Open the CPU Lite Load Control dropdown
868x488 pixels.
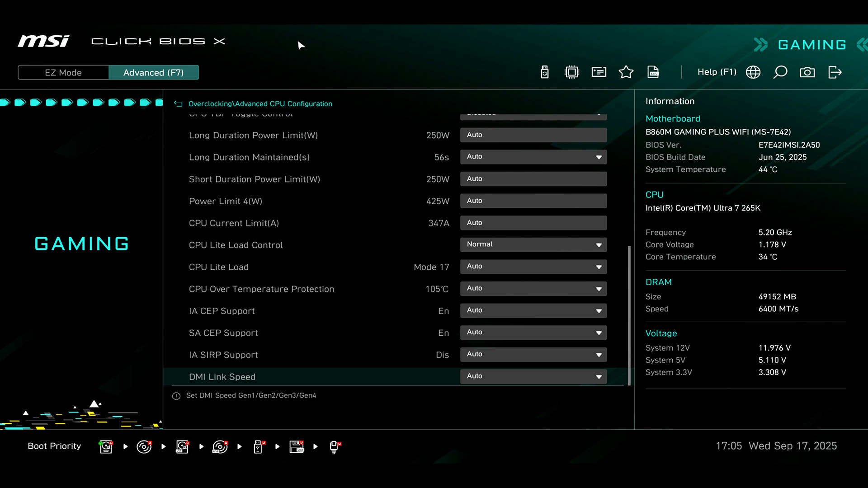coord(533,244)
